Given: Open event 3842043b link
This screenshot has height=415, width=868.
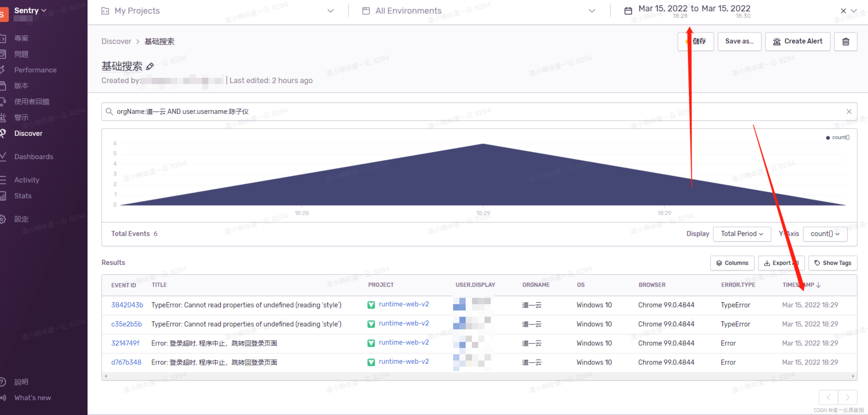Looking at the screenshot, I should [x=127, y=305].
